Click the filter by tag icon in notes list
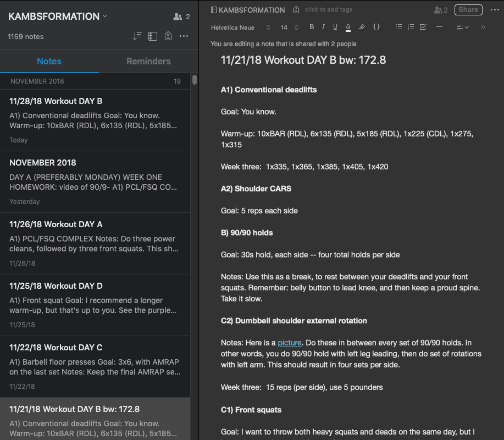Viewport: 504px width, 440px height. tap(168, 36)
